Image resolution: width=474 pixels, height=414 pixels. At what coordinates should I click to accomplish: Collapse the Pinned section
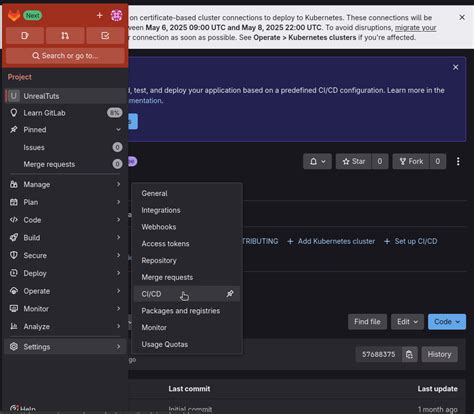(66, 130)
